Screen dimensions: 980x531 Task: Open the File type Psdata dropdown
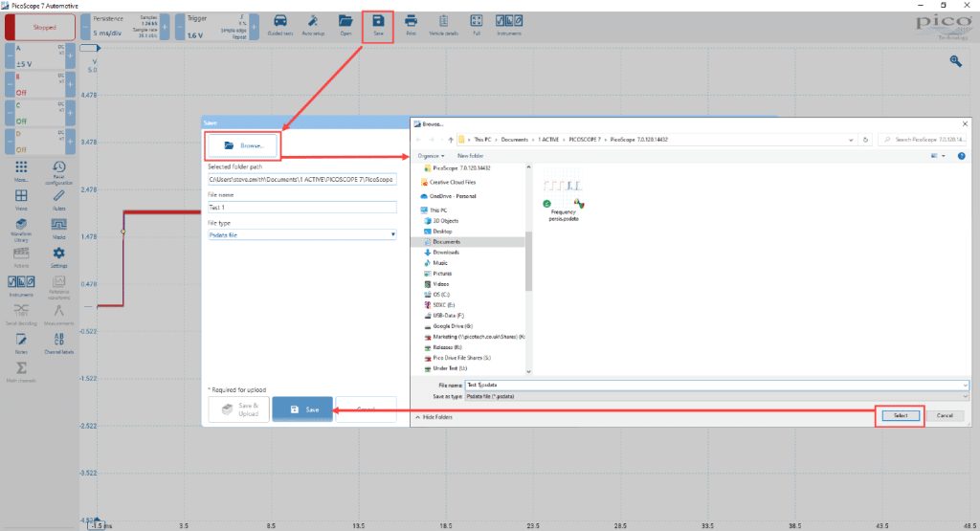(x=301, y=235)
